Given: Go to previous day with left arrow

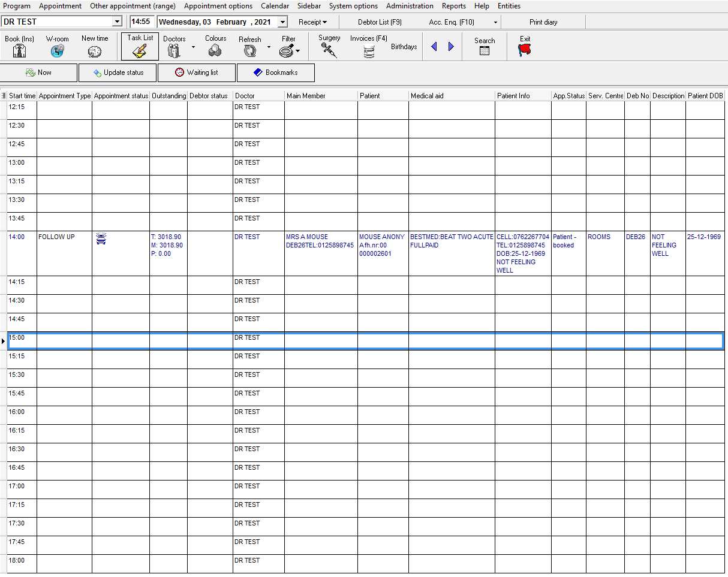Looking at the screenshot, I should [434, 47].
